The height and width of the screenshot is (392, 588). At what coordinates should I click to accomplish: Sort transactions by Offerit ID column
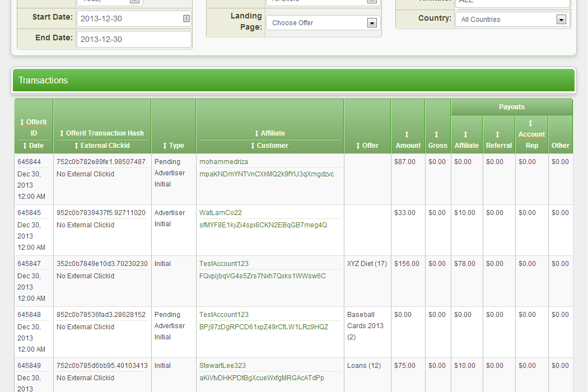pyautogui.click(x=34, y=127)
